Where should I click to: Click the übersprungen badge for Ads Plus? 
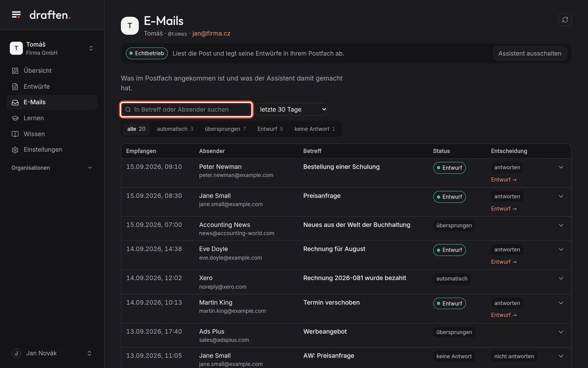tap(454, 332)
